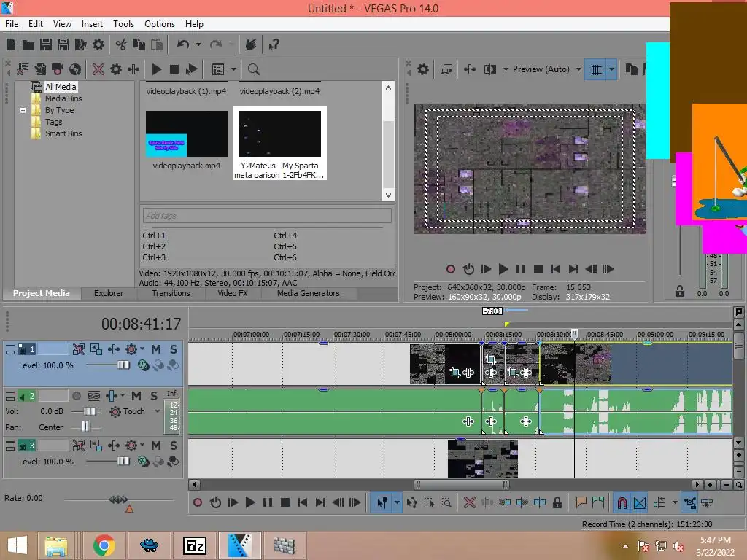
Task: Create a new project from main toolbar
Action: [x=11, y=44]
